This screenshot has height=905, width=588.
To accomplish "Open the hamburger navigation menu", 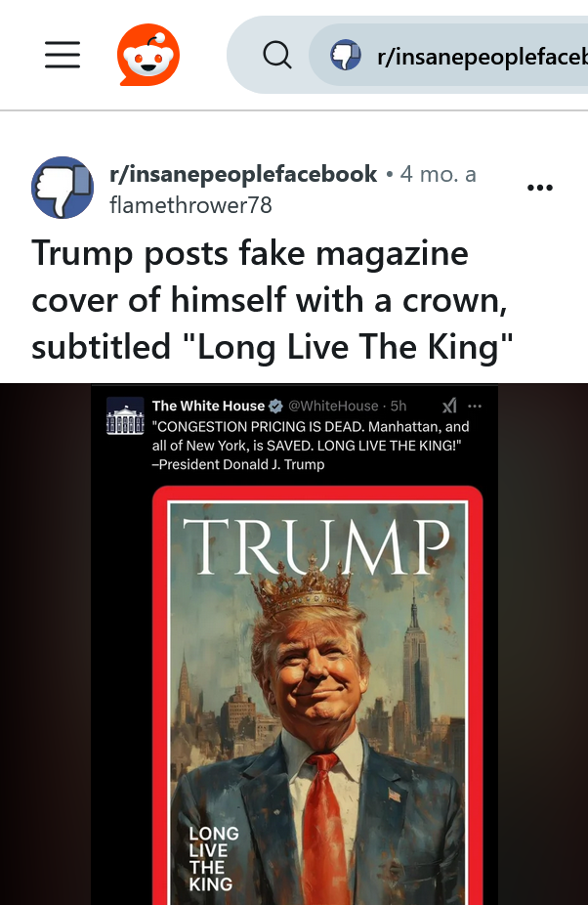I will [x=63, y=55].
